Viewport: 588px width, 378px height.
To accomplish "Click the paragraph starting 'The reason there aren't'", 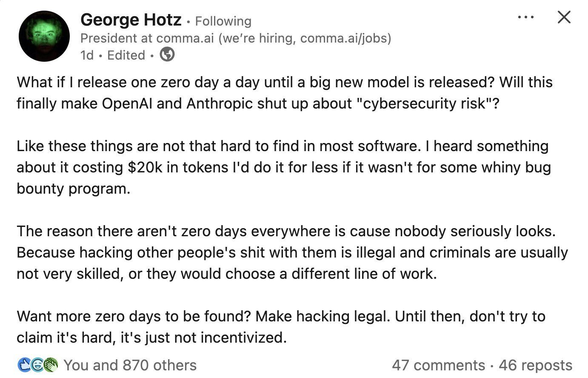I will click(292, 252).
